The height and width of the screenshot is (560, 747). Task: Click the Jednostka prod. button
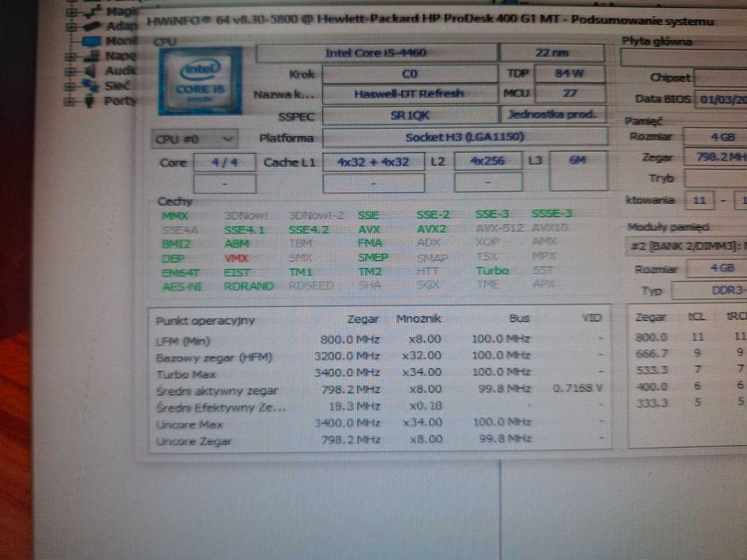click(552, 114)
